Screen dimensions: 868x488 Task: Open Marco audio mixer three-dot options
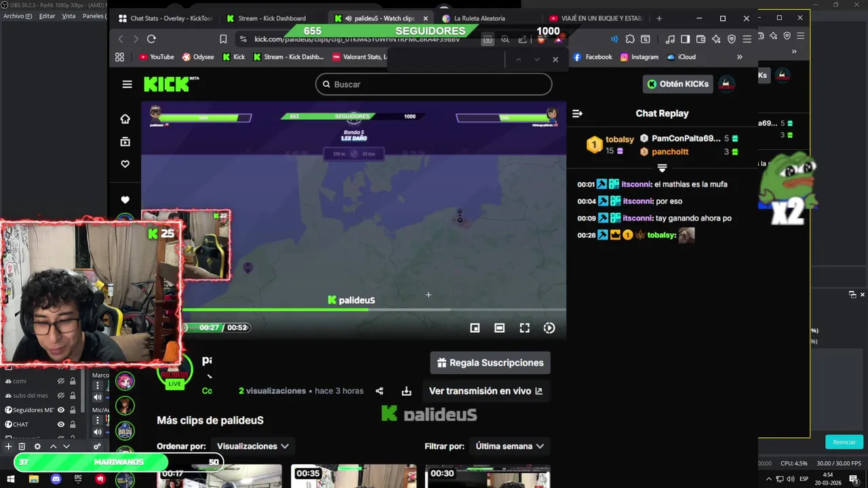click(x=97, y=386)
